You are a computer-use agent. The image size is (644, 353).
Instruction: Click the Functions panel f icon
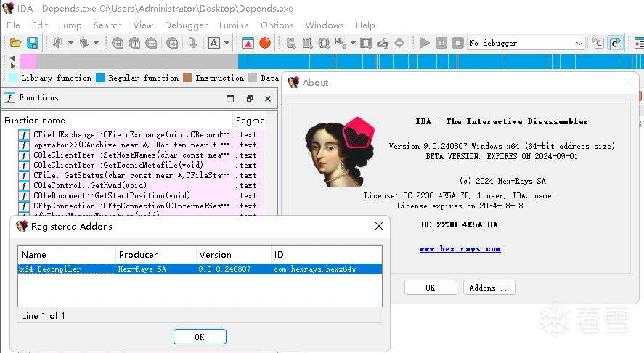tap(9, 98)
